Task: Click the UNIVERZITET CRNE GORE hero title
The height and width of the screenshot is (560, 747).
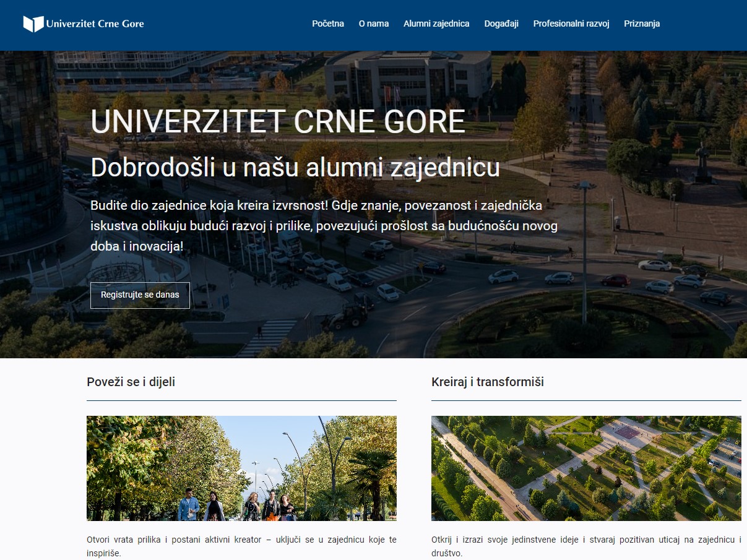Action: click(278, 122)
